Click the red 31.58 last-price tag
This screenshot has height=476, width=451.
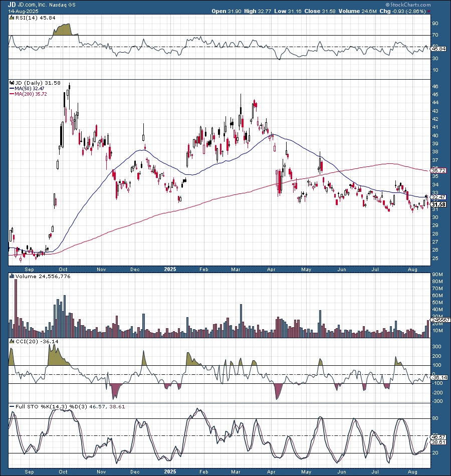click(437, 205)
